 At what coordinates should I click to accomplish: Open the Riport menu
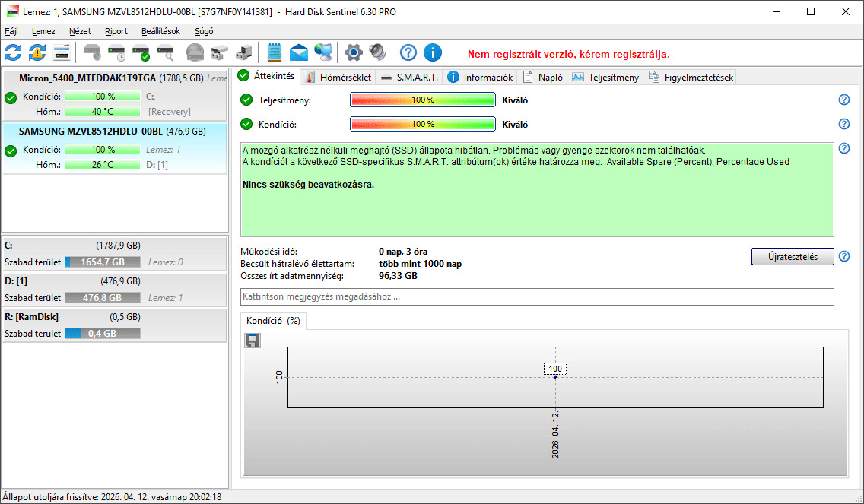point(116,31)
